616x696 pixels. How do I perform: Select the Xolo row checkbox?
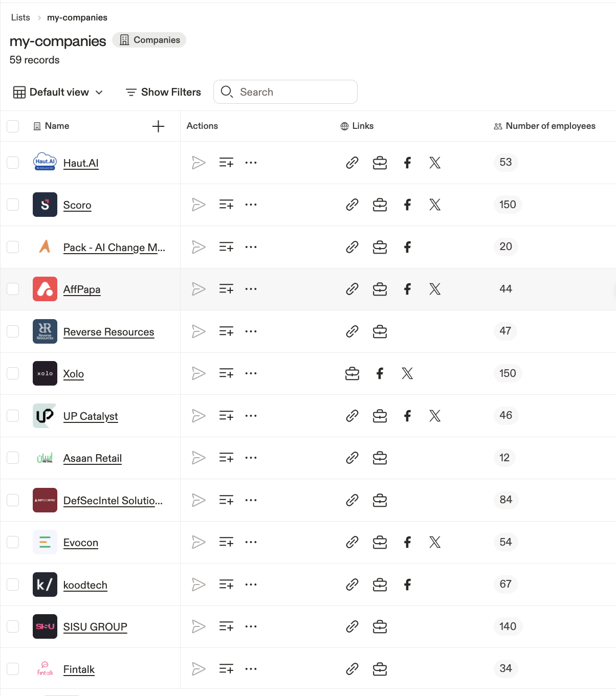(13, 373)
